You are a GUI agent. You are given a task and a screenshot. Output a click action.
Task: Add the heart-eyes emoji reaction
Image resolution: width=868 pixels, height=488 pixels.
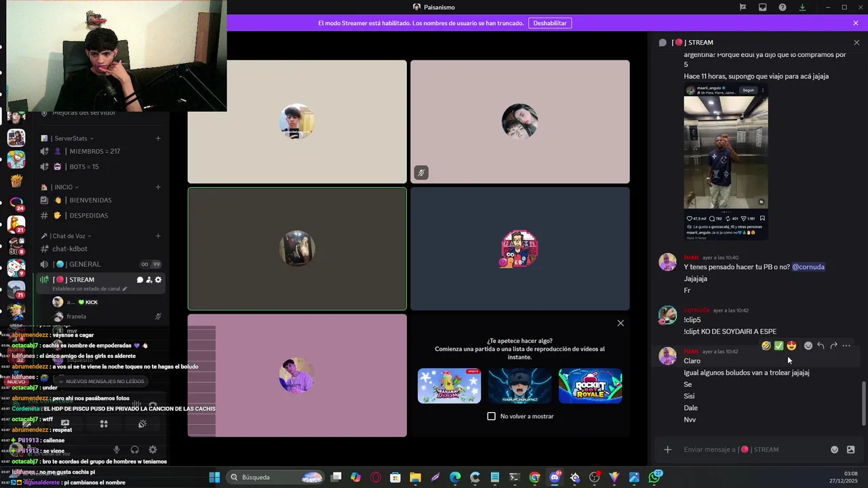point(791,346)
